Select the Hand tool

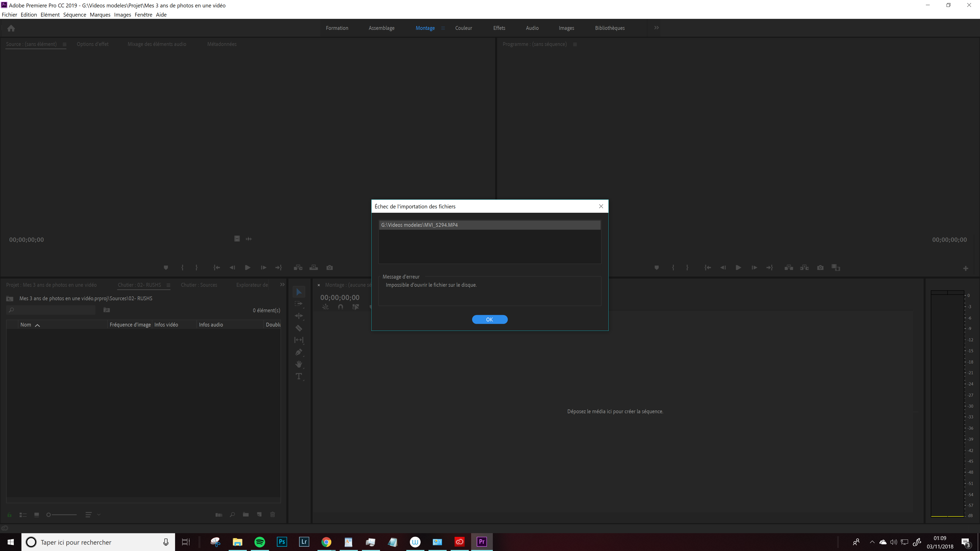[x=299, y=364]
